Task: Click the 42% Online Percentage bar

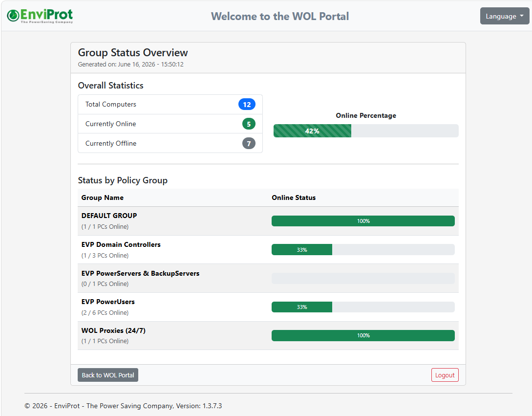Action: [x=366, y=131]
